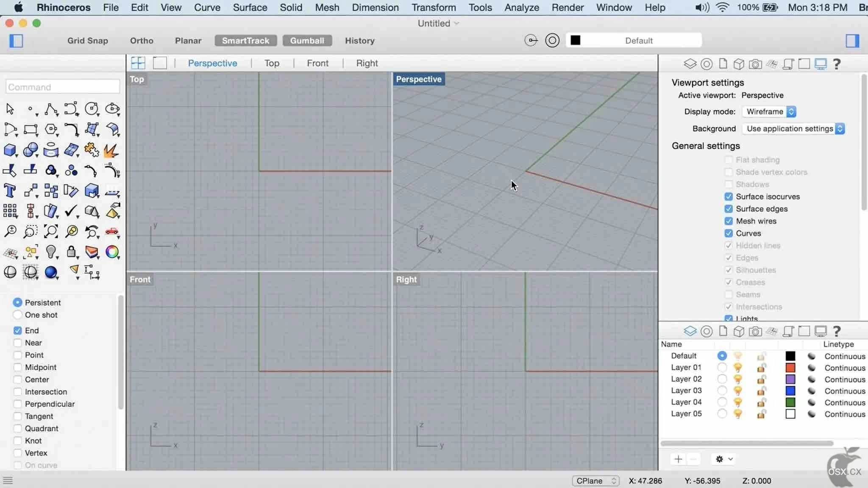Screen dimensions: 868x488
Task: Open the Background settings dropdown
Action: (793, 128)
